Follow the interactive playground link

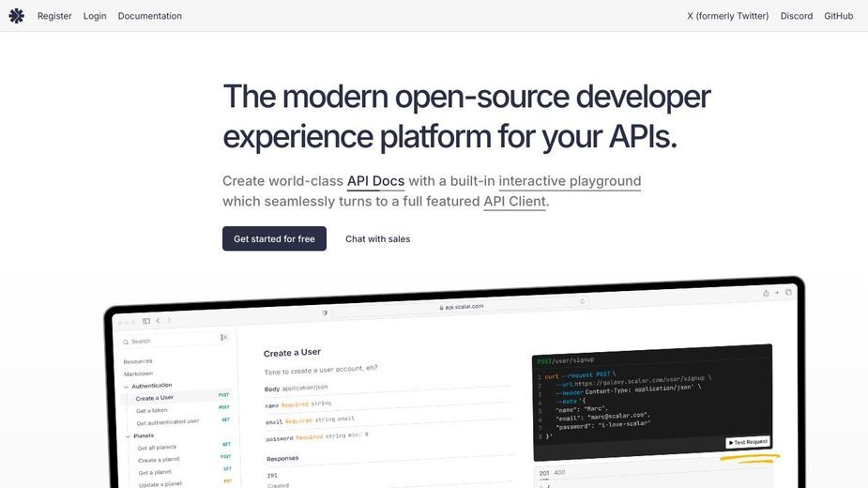point(570,181)
